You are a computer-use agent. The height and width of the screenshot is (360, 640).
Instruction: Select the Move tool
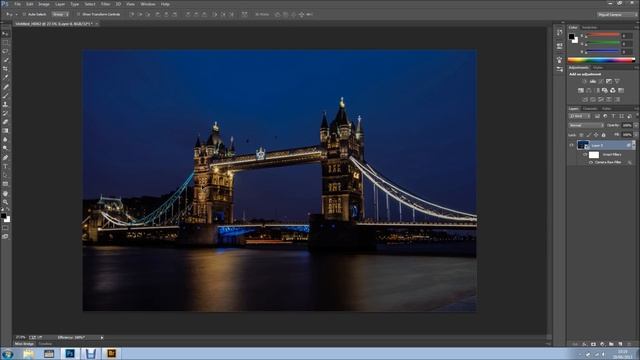click(5, 34)
